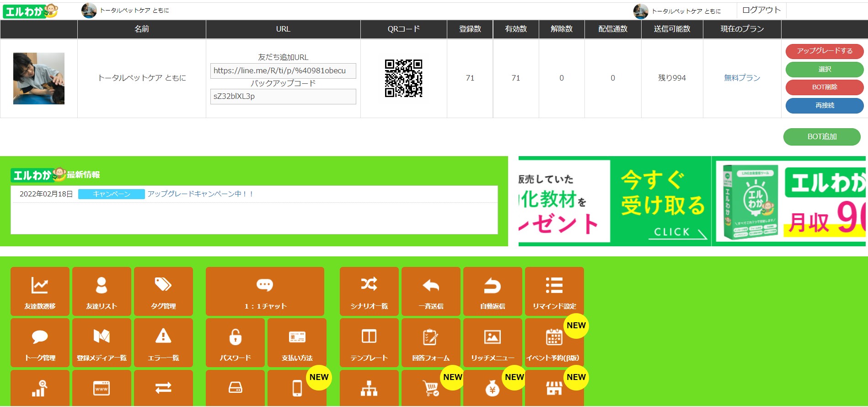Click the red BOT削除 button
The height and width of the screenshot is (407, 868).
pyautogui.click(x=825, y=87)
